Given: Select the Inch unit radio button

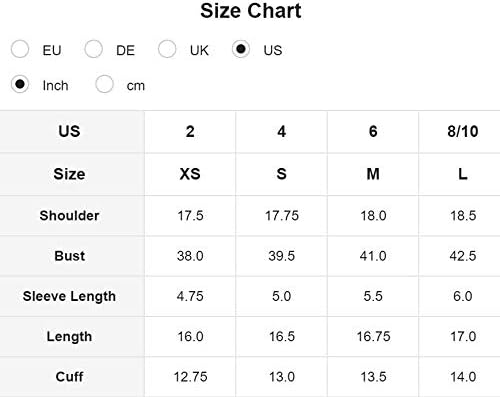Looking at the screenshot, I should 20,84.
